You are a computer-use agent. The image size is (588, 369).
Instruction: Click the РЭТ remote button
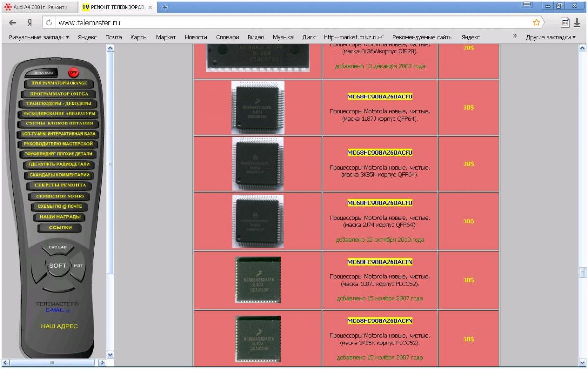click(x=78, y=266)
